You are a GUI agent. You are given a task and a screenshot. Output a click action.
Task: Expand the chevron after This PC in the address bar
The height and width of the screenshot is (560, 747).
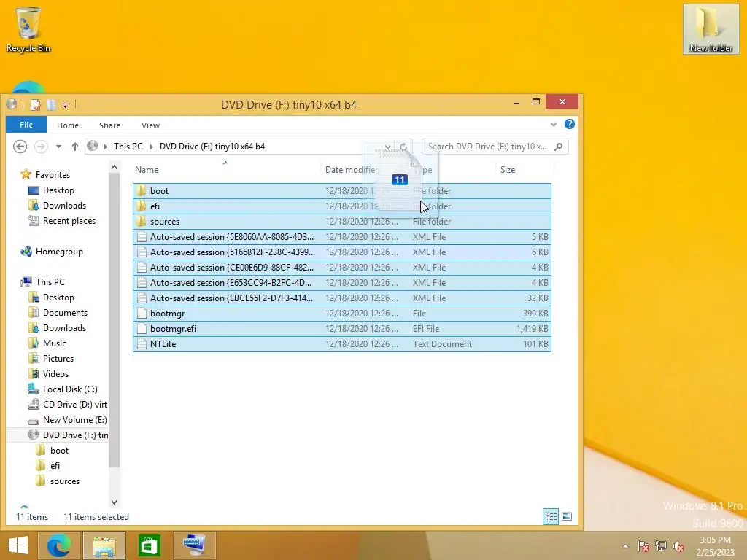click(152, 147)
